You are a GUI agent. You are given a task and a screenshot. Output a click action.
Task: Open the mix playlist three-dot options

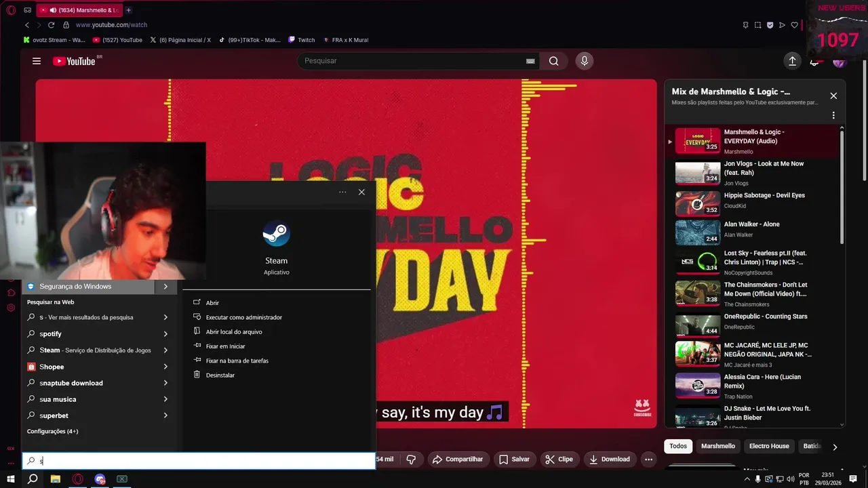[833, 115]
